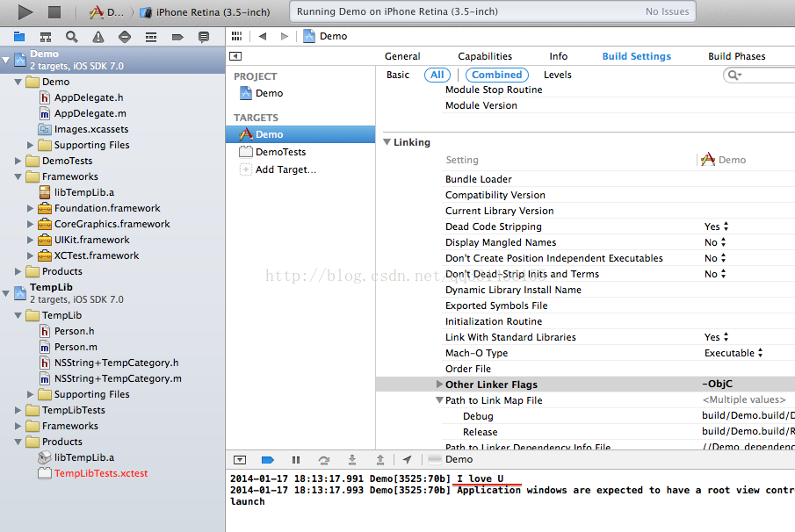Collapse the Demo project root
The width and height of the screenshot is (795, 532).
(x=6, y=60)
